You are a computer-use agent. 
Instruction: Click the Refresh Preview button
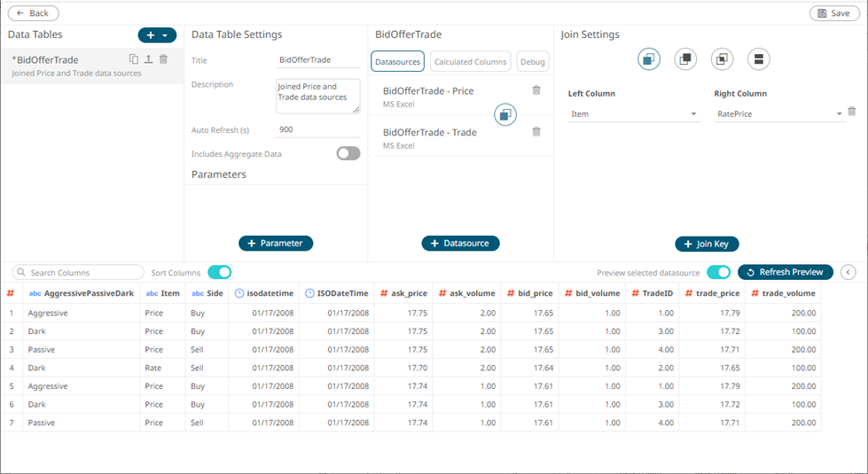tap(785, 272)
